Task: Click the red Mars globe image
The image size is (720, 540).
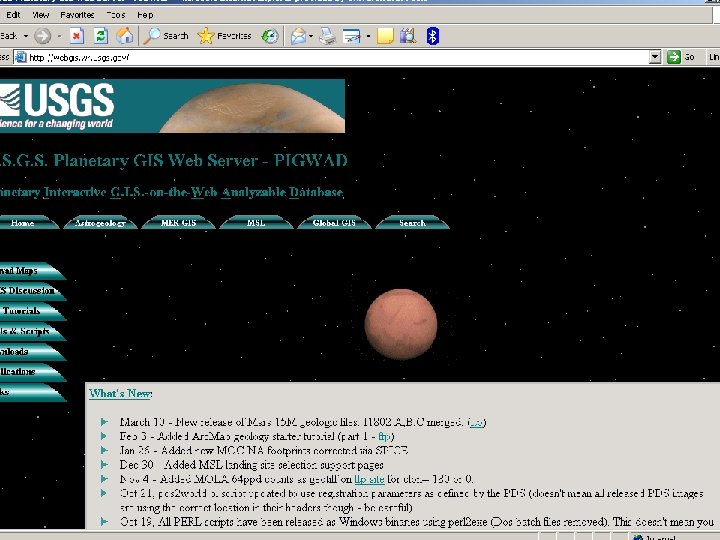Action: [x=401, y=324]
